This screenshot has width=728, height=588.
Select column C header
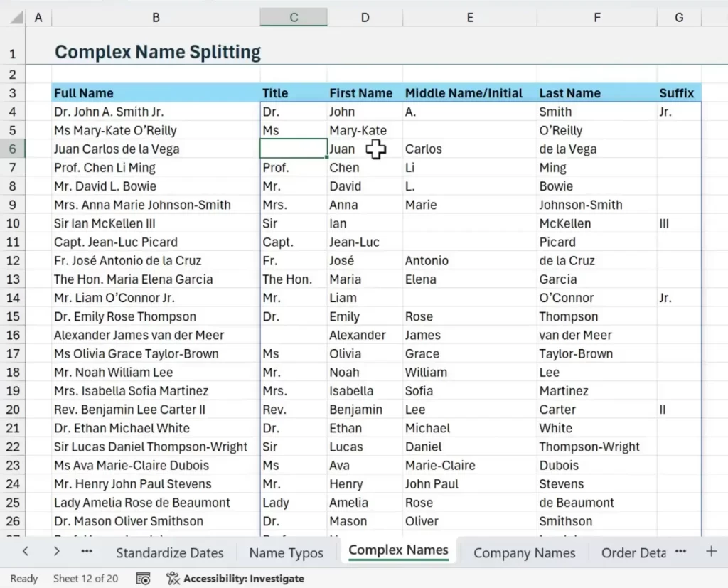tap(294, 17)
